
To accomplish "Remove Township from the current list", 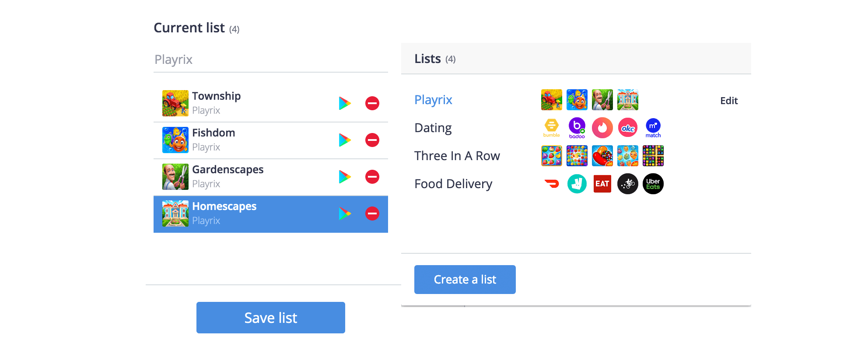I will tap(372, 103).
